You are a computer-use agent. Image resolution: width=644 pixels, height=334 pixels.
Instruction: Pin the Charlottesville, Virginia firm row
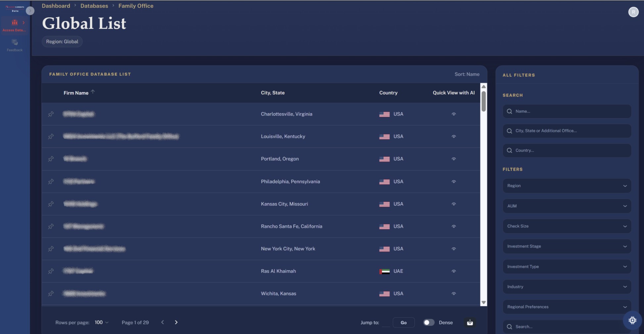(x=51, y=114)
